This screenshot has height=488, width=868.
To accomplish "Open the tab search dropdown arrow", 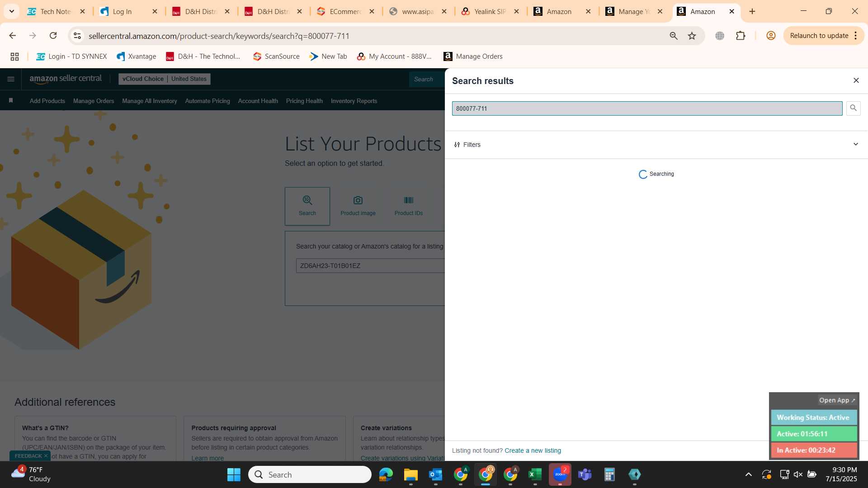I will [x=11, y=11].
